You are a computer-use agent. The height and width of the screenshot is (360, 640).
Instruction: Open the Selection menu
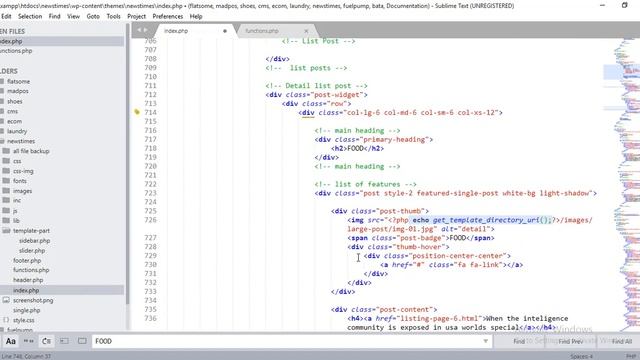(x=30, y=16)
